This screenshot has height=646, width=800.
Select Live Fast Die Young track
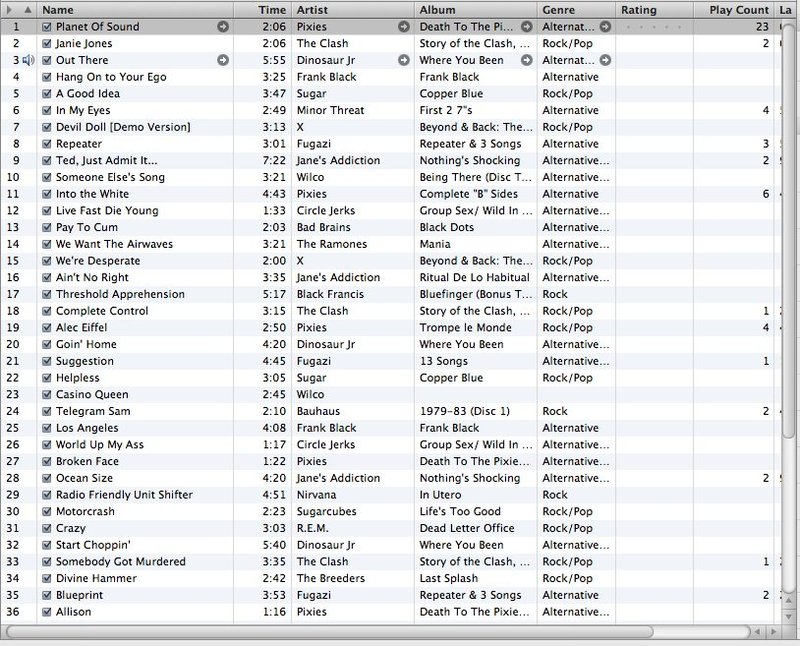[x=107, y=211]
